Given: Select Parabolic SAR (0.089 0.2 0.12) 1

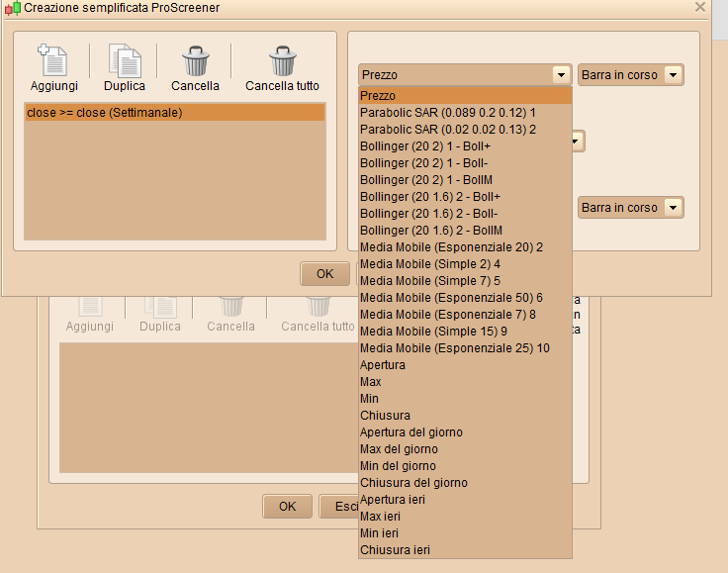Looking at the screenshot, I should [x=465, y=113].
